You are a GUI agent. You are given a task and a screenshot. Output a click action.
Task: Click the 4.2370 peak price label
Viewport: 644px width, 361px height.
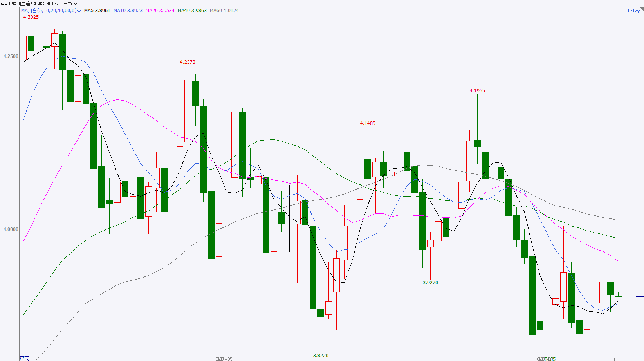pyautogui.click(x=188, y=62)
